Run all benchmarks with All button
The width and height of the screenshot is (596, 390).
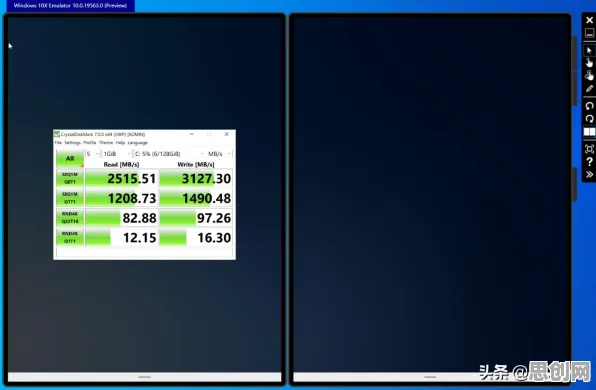tap(70, 159)
